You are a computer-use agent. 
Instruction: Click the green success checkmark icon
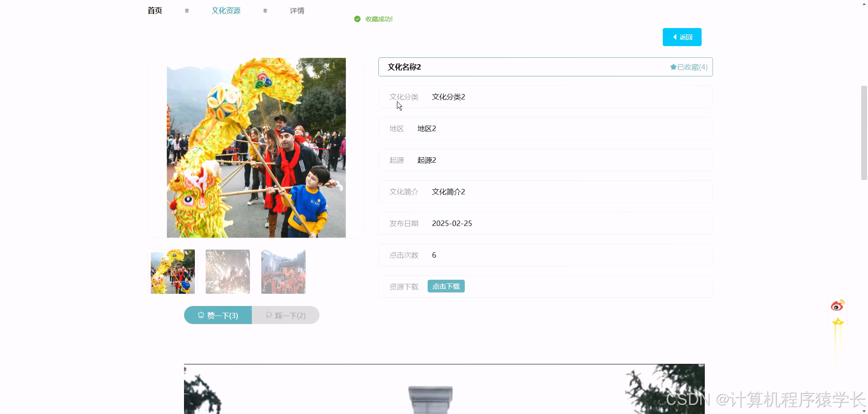coord(357,19)
